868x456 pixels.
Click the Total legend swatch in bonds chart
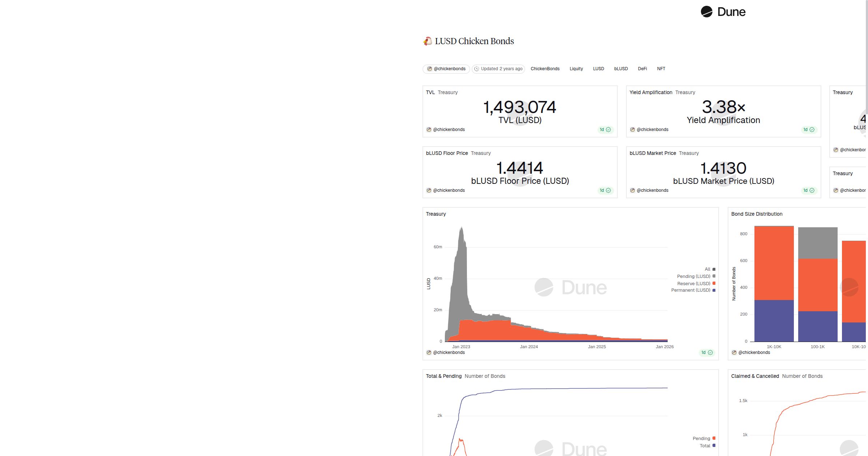click(x=714, y=446)
